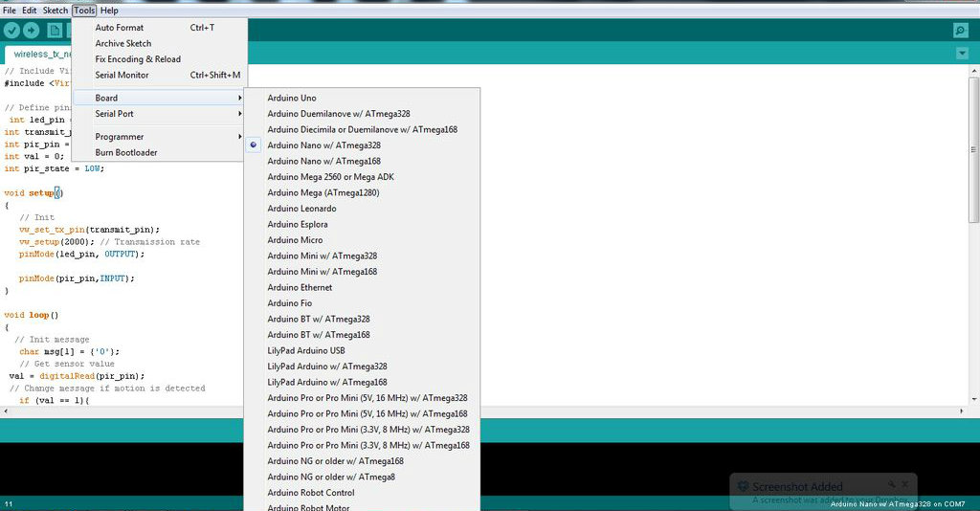Viewport: 980px width, 511px height.
Task: Open the Help menu
Action: pyautogui.click(x=109, y=10)
